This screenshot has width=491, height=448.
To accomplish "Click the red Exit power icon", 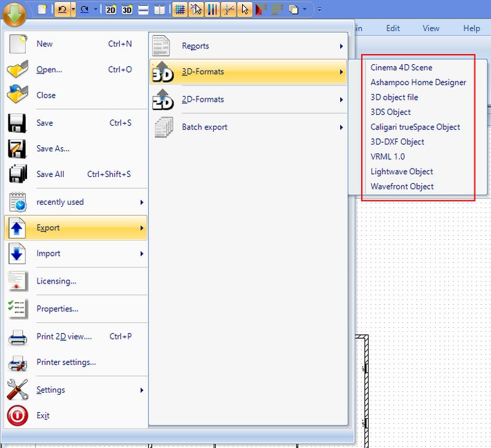I will tap(17, 416).
